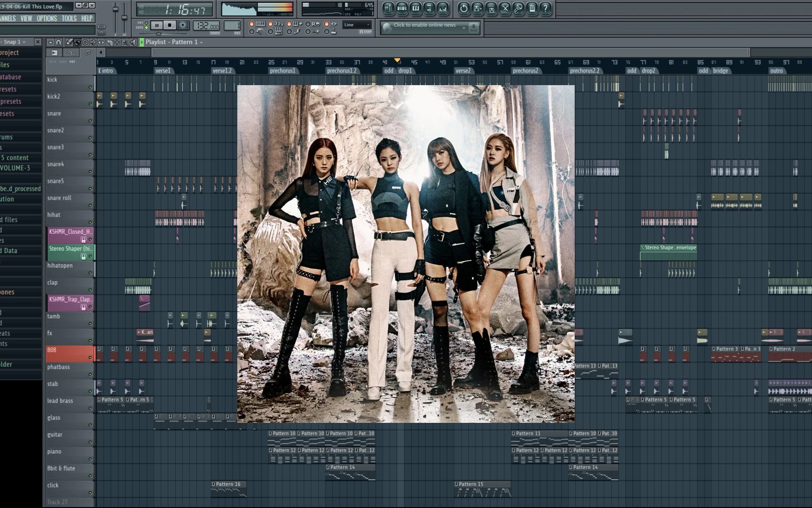Toggle the step editing mode option

click(289, 32)
